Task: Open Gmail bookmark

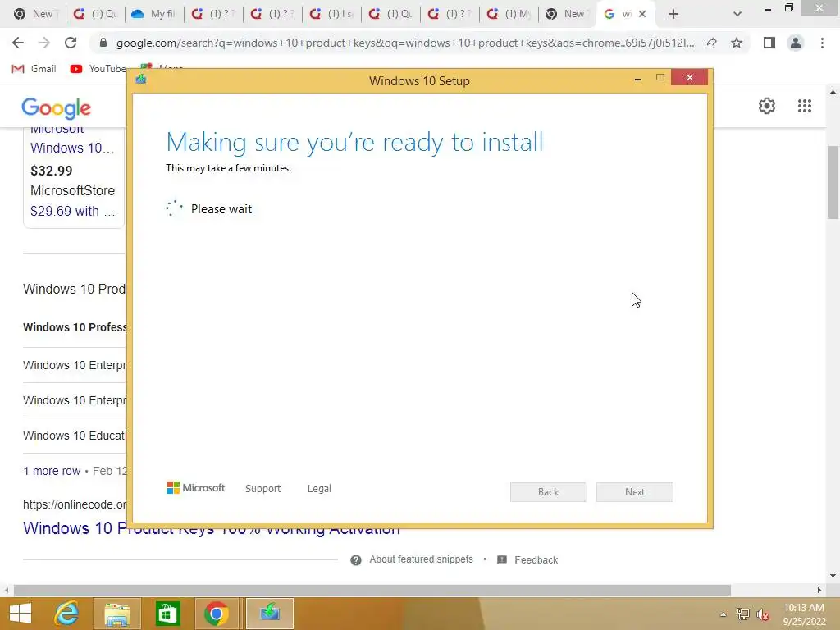Action: point(34,69)
